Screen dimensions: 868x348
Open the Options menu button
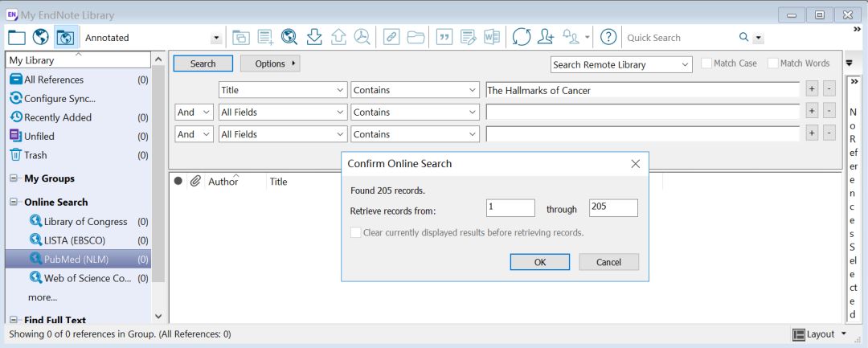click(270, 63)
